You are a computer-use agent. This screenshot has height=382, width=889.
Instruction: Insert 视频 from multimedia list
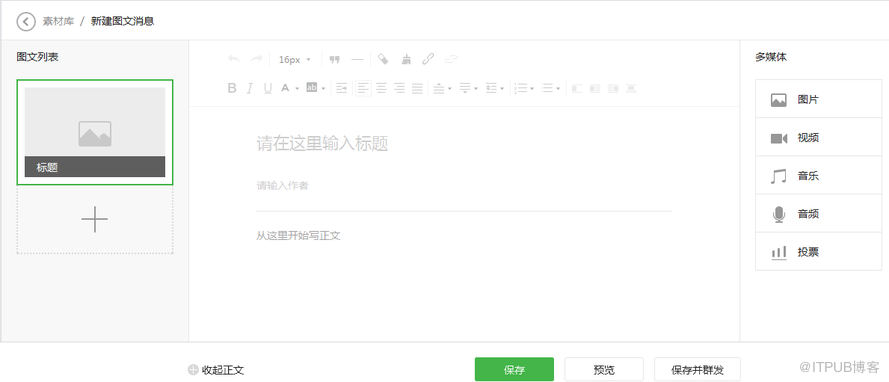point(818,138)
